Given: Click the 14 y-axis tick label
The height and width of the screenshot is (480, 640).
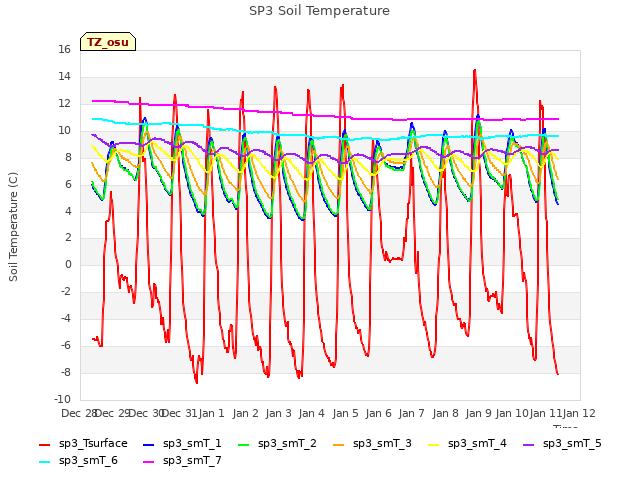Looking at the screenshot, I should click(x=64, y=76).
